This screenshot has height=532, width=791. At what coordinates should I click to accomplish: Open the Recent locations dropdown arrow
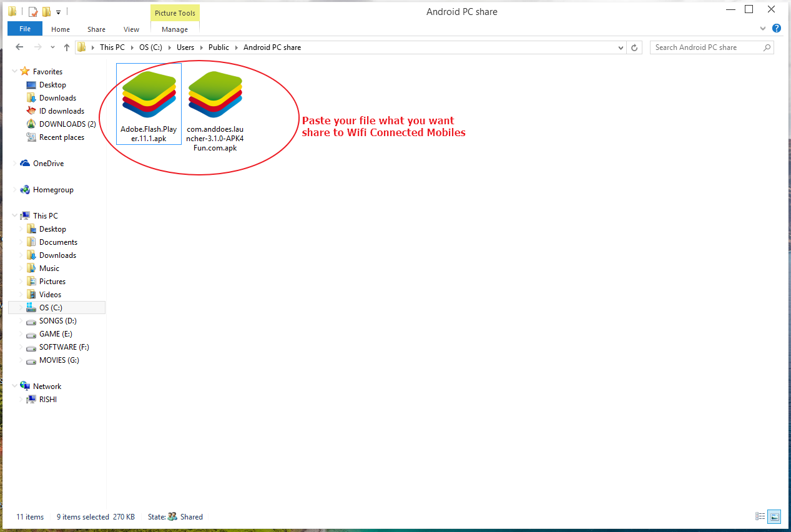(53, 47)
